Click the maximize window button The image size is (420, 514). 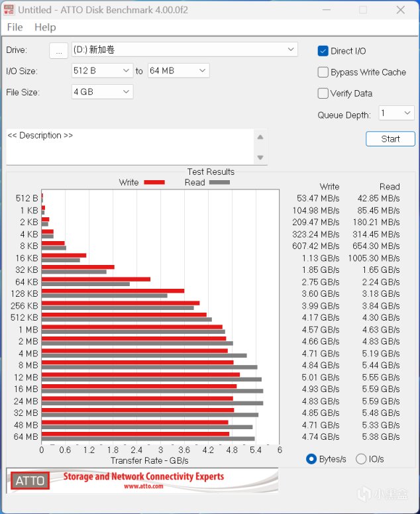[x=363, y=10]
